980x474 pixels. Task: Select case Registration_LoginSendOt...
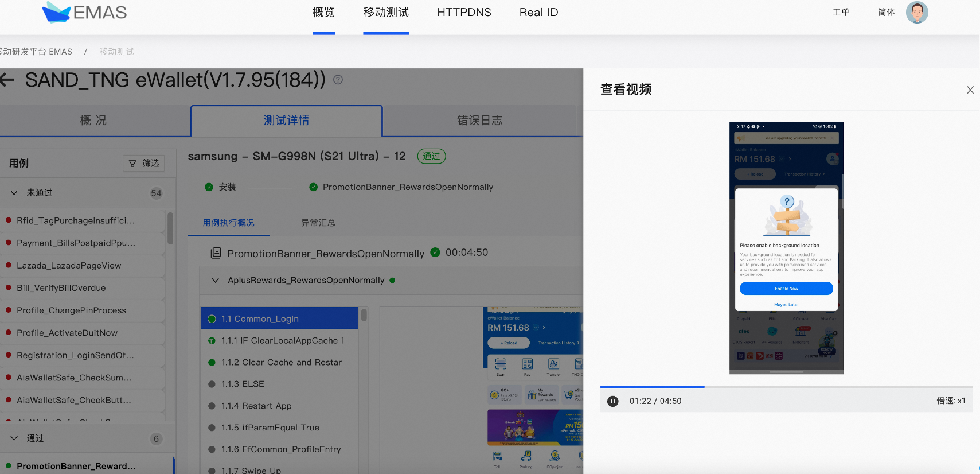pyautogui.click(x=82, y=355)
